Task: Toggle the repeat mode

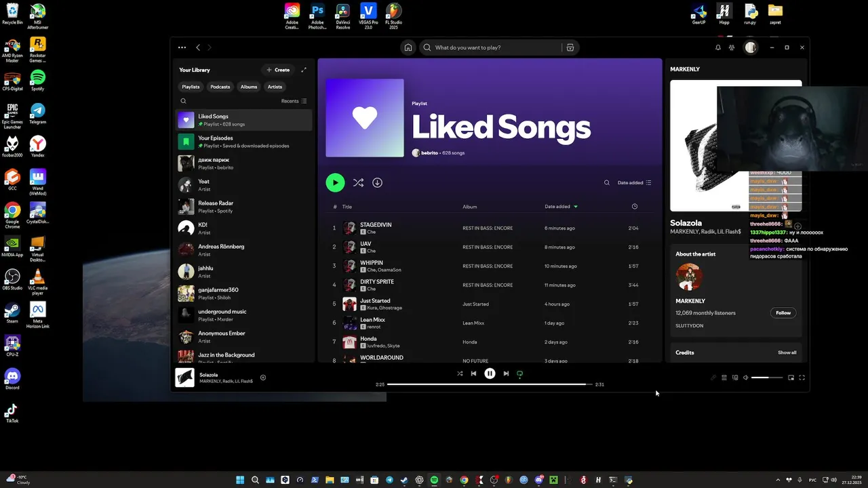Action: (520, 373)
